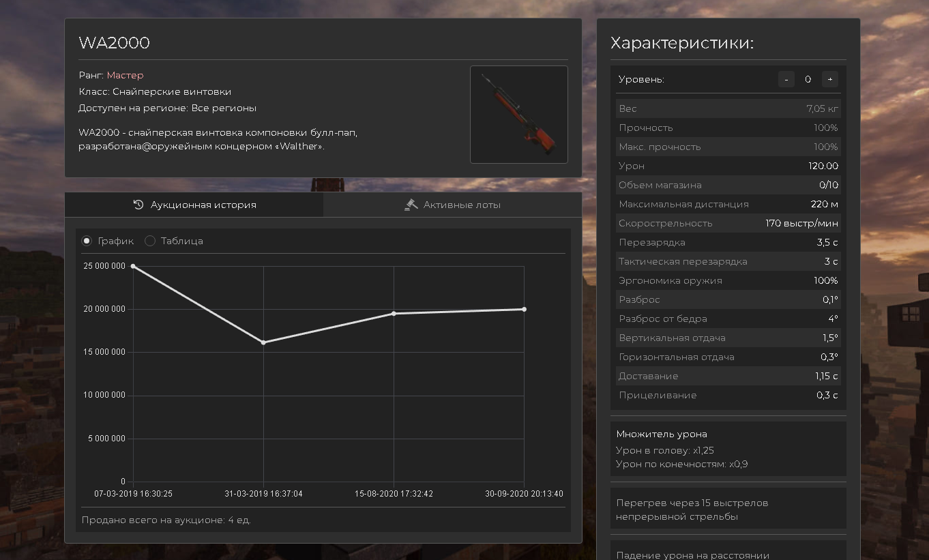Click the Перезарядка 3,5 с row
The height and width of the screenshot is (560, 929).
point(728,242)
